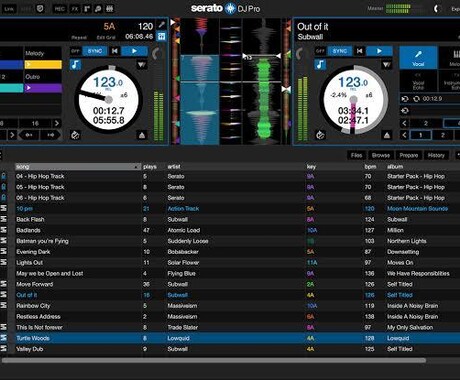This screenshot has width=460, height=380.
Task: Toggle the Link button
Action: 9,9
